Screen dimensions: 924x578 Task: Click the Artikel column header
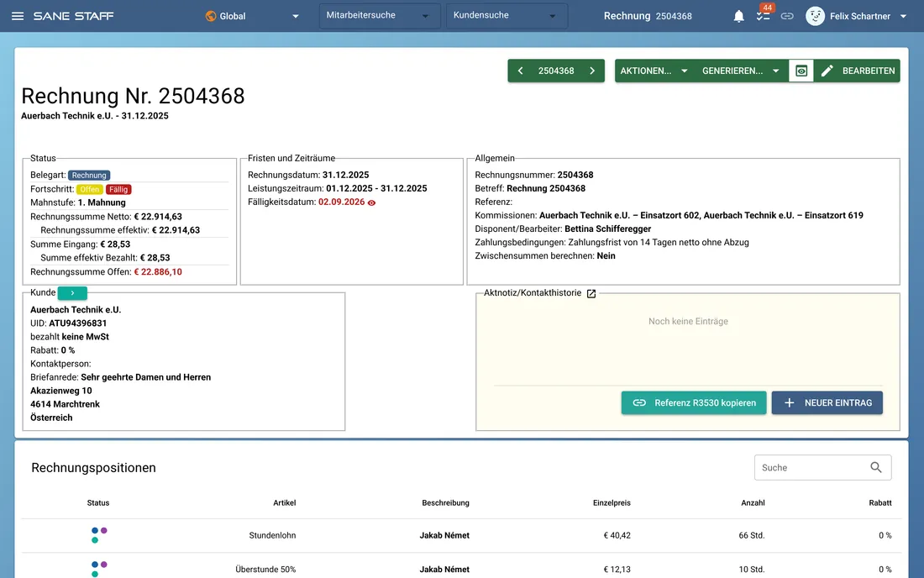(285, 503)
